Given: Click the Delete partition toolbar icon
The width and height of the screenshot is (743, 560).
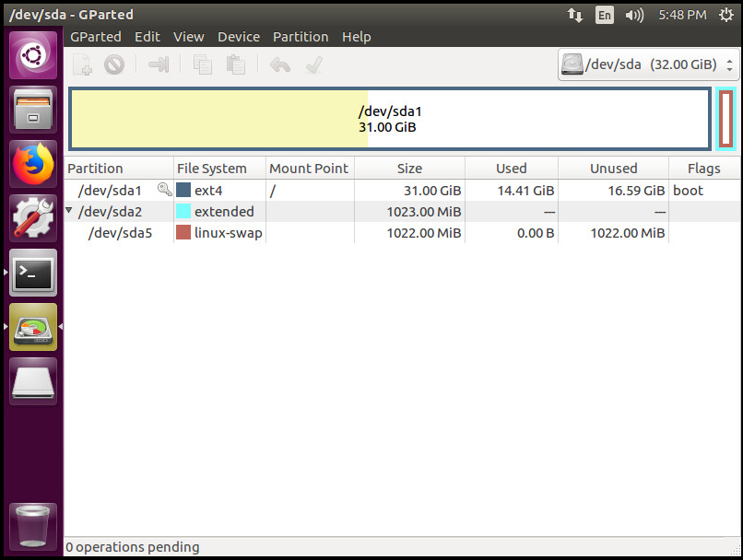Looking at the screenshot, I should coord(113,64).
